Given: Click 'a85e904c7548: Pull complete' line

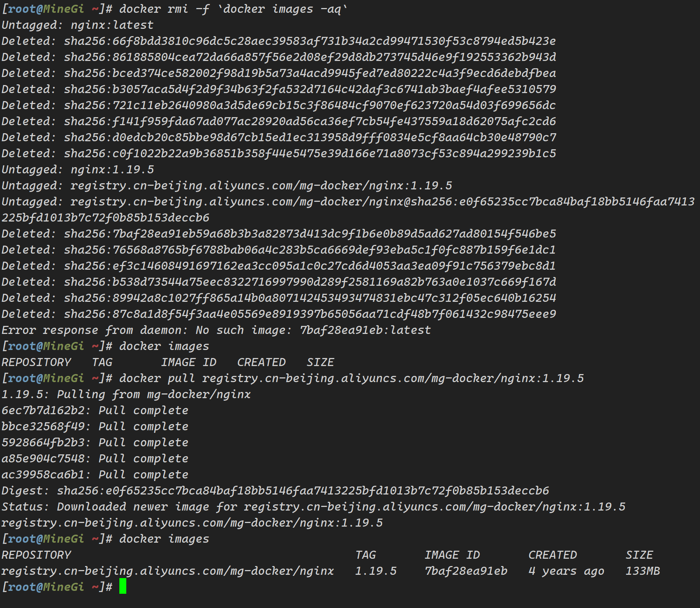Looking at the screenshot, I should click(95, 458).
